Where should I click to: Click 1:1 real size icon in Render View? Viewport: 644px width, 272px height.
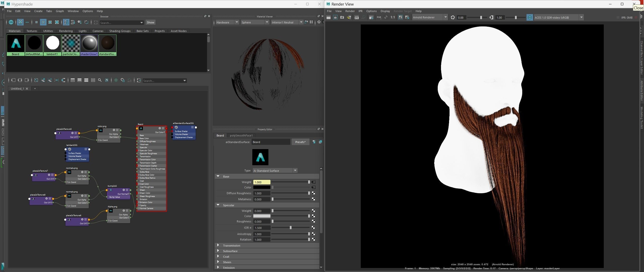(x=392, y=17)
